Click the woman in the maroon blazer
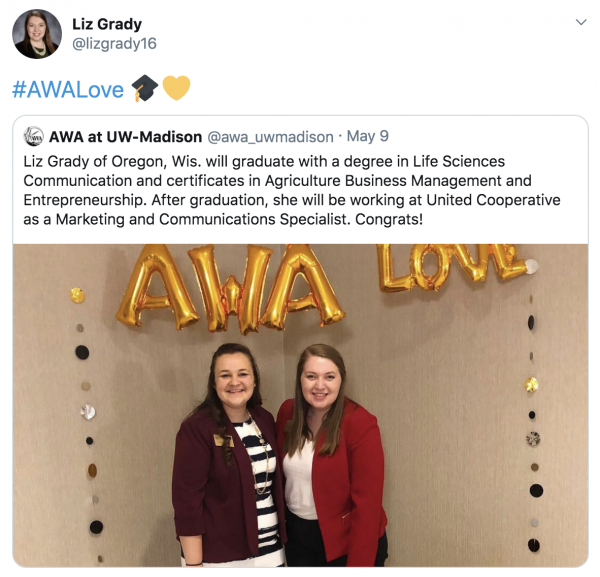 point(229,455)
